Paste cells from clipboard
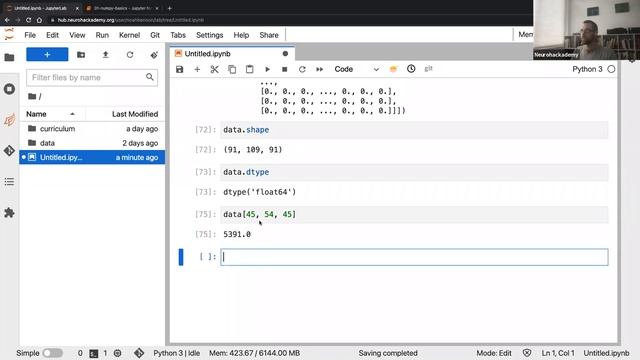 coord(249,69)
